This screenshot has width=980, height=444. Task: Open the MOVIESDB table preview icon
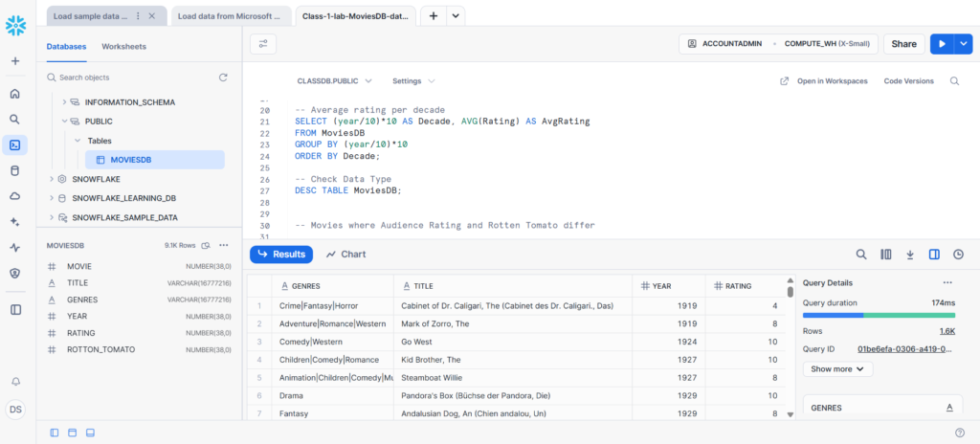click(207, 246)
